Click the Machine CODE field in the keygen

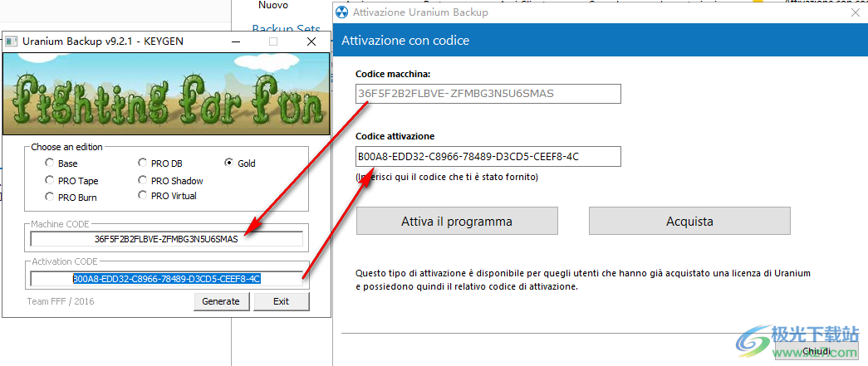point(166,239)
